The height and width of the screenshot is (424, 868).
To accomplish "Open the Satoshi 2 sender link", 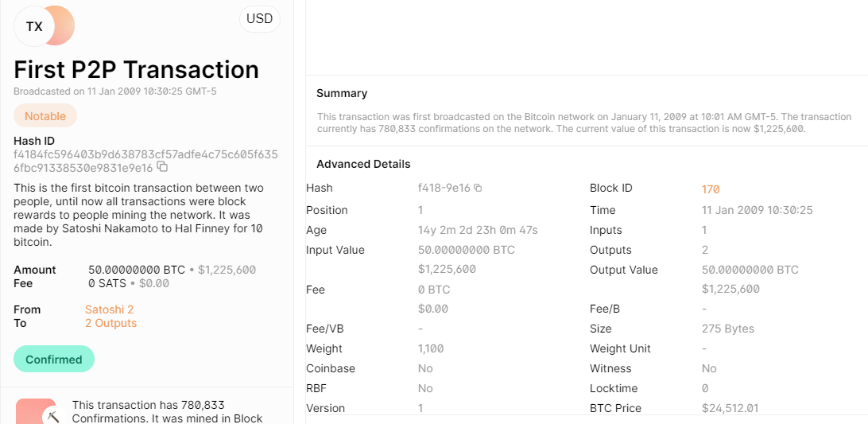I will coord(109,309).
